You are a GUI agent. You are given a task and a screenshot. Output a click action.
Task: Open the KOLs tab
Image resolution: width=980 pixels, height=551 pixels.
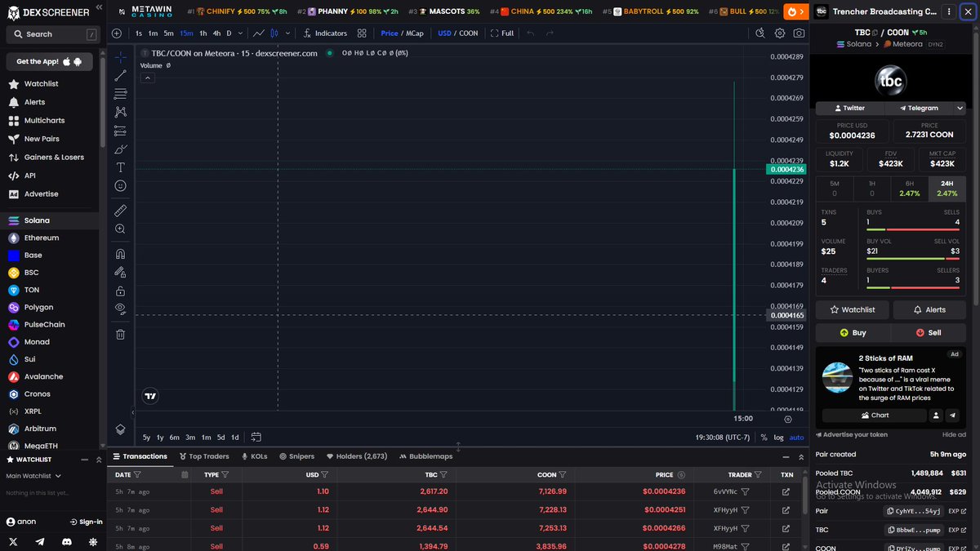click(253, 456)
